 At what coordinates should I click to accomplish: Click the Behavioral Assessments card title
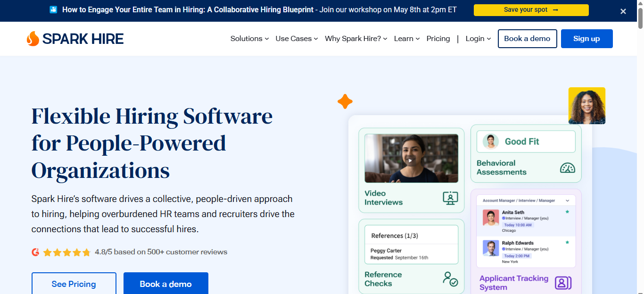point(501,168)
